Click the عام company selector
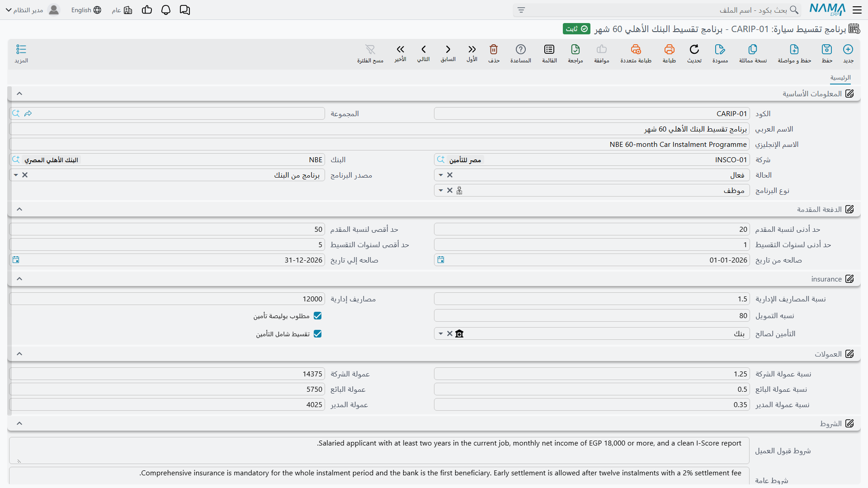Screen dimensions: 868x488 click(122, 10)
